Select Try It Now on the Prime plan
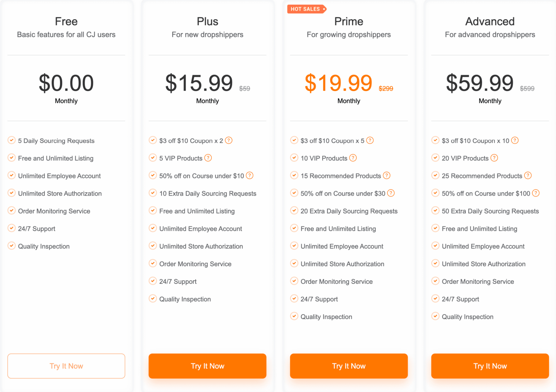The image size is (556, 392). (349, 366)
